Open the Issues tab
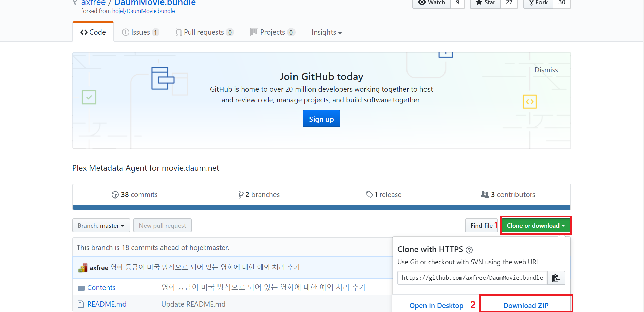644x312 pixels. (x=140, y=32)
